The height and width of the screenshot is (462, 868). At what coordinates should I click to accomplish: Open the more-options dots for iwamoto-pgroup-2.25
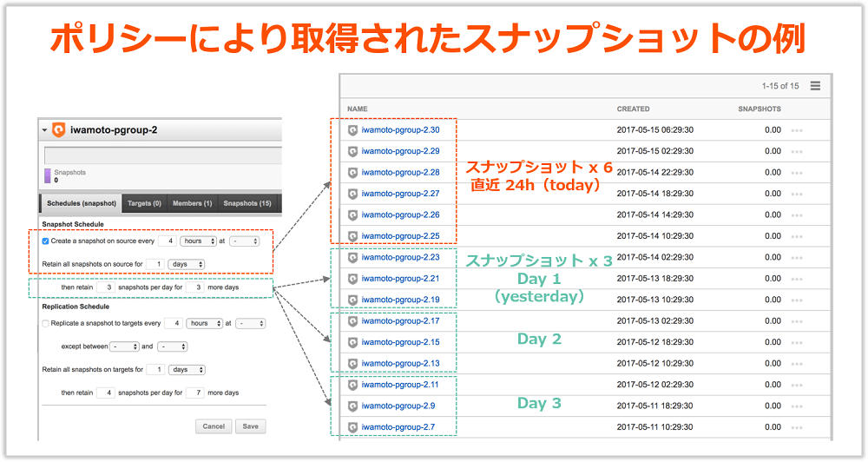[797, 237]
